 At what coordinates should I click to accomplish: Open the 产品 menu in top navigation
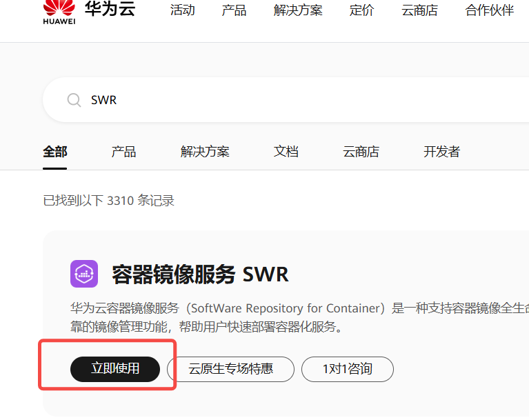click(234, 10)
